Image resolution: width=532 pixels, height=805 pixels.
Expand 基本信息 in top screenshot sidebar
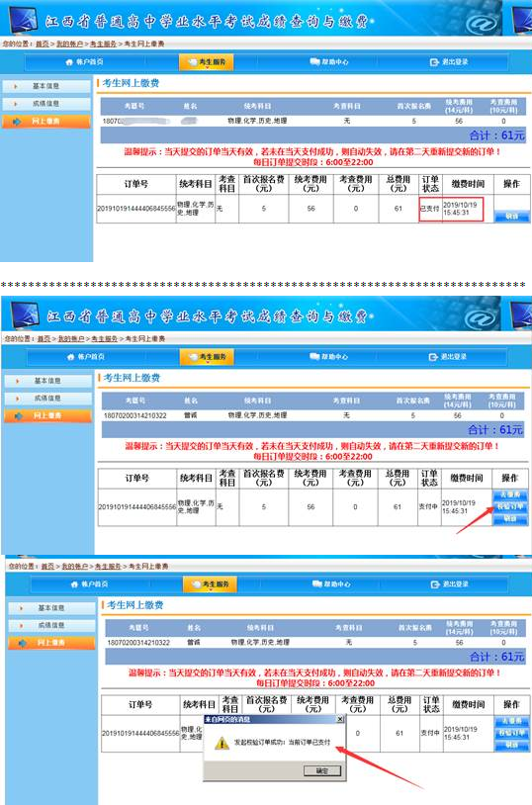tap(46, 86)
